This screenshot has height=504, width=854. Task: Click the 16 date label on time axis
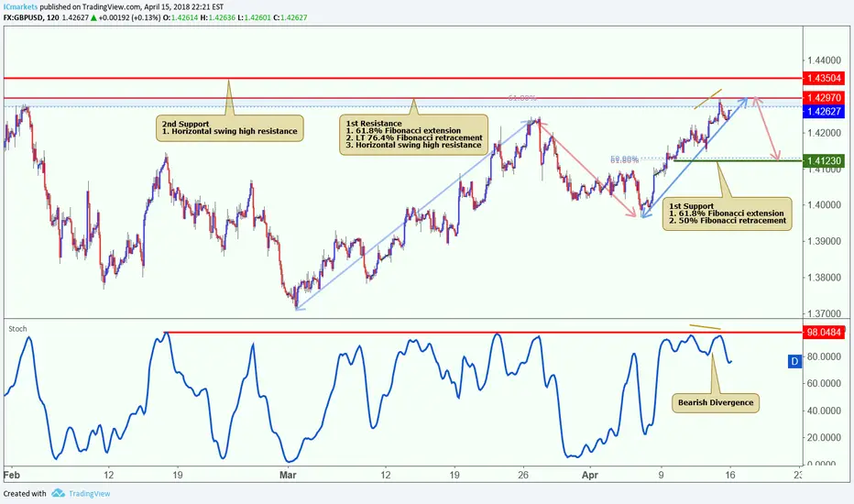[x=730, y=475]
